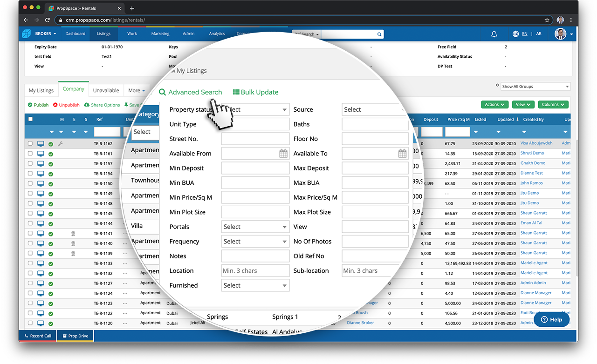Open the Furnished select dropdown
597x364 pixels.
[255, 285]
